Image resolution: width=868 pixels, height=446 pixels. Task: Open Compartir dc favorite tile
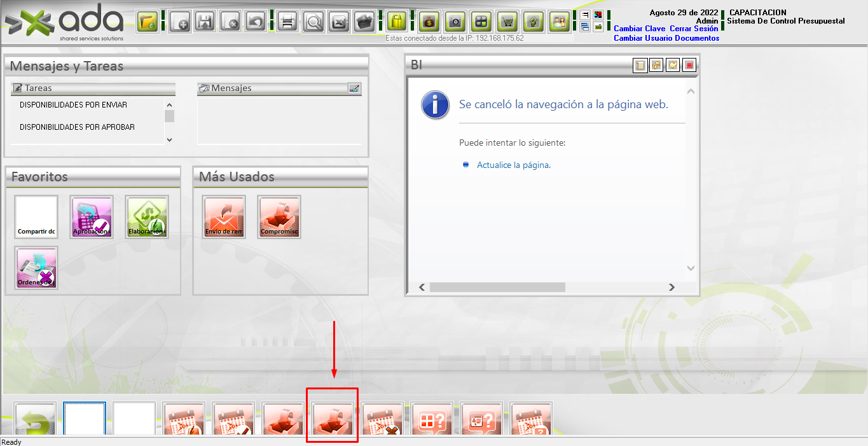[x=36, y=217]
